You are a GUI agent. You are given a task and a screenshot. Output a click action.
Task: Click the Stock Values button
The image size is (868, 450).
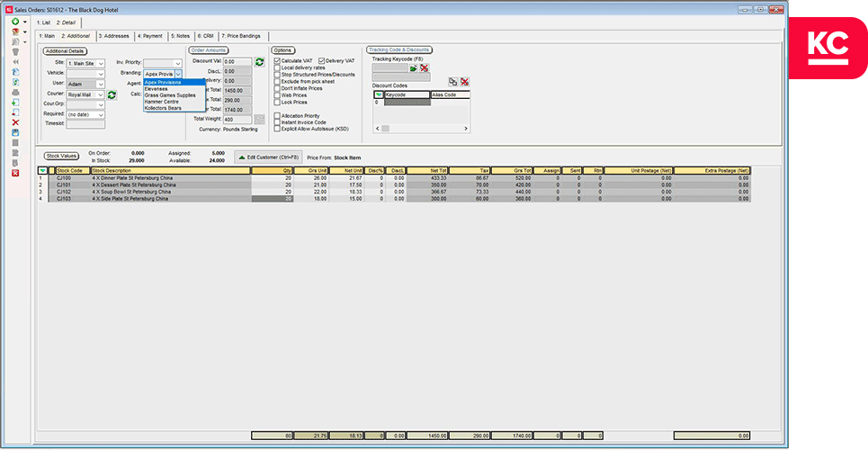coord(61,157)
